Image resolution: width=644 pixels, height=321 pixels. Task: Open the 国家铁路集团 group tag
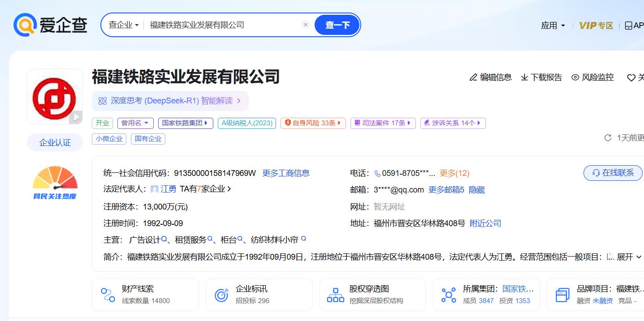(186, 123)
